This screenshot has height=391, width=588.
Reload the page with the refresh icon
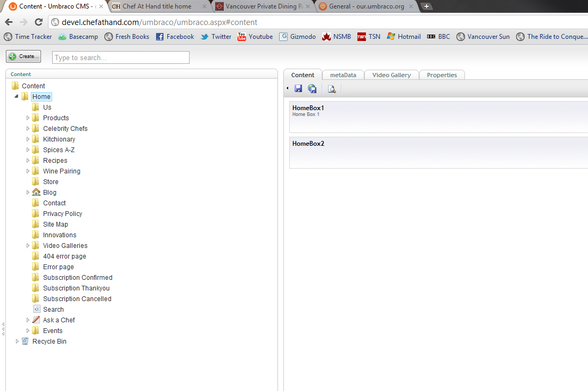pyautogui.click(x=39, y=22)
